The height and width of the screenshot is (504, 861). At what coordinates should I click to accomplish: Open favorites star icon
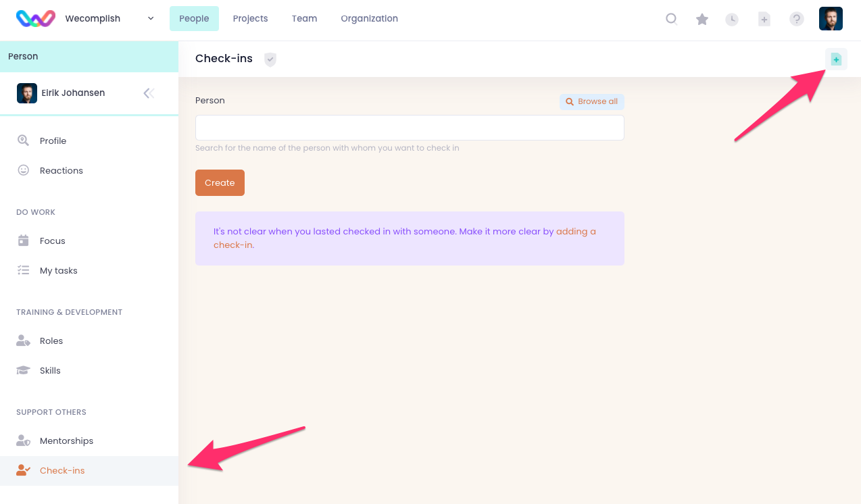(x=702, y=19)
